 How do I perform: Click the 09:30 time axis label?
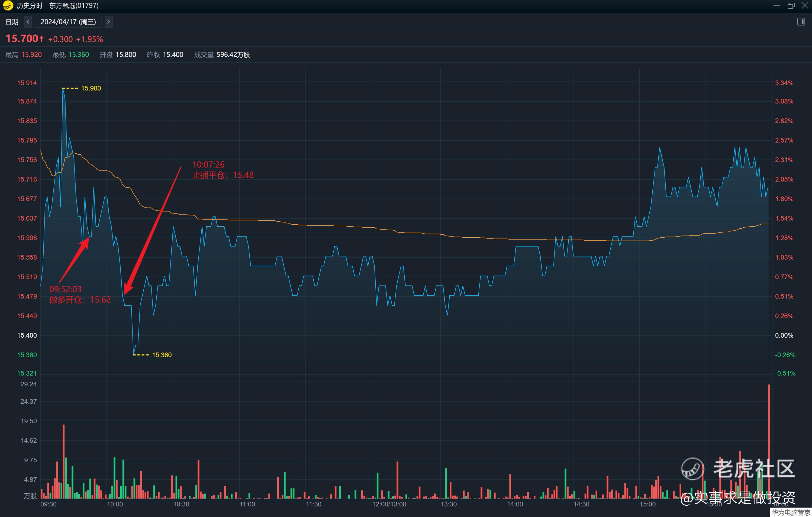(x=49, y=505)
